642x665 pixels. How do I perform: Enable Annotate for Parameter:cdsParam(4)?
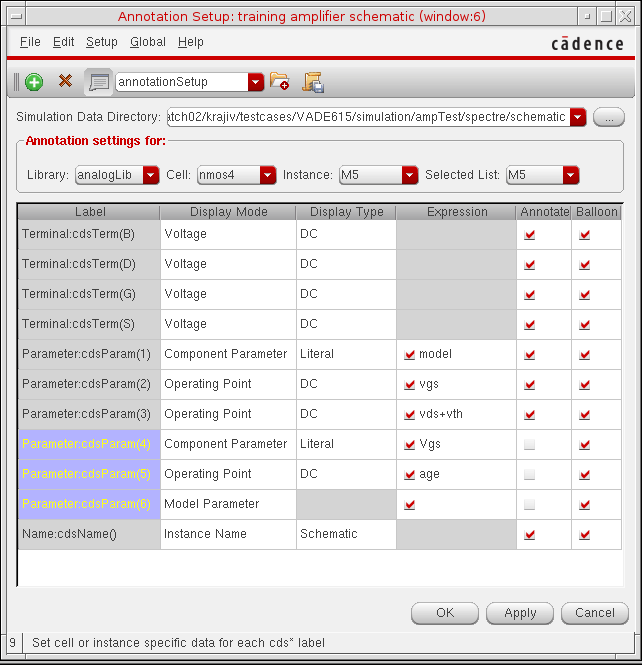(529, 444)
